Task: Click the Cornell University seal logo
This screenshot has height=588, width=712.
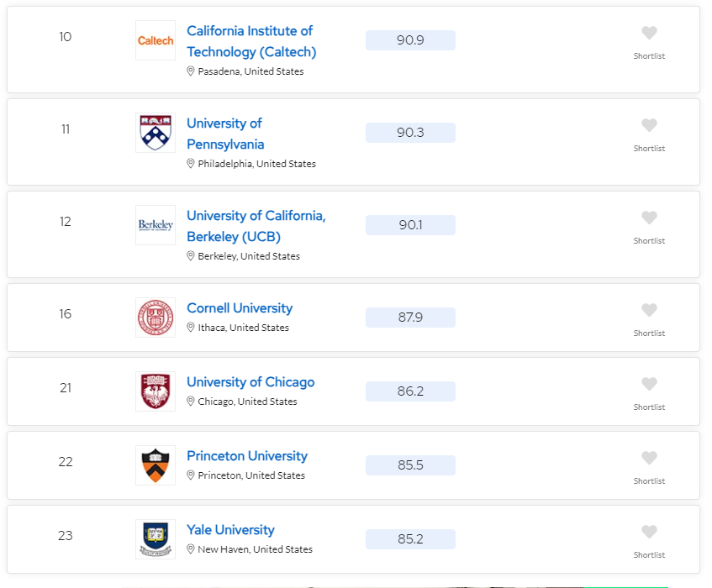Action: coord(156,318)
